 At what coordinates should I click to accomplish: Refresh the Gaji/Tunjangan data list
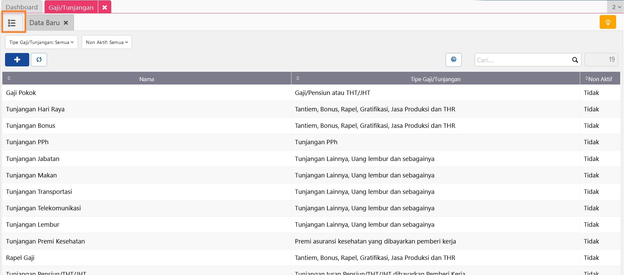(x=39, y=60)
